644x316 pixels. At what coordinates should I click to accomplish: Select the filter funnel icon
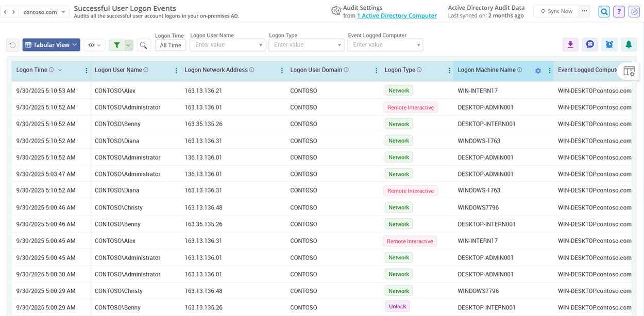117,45
